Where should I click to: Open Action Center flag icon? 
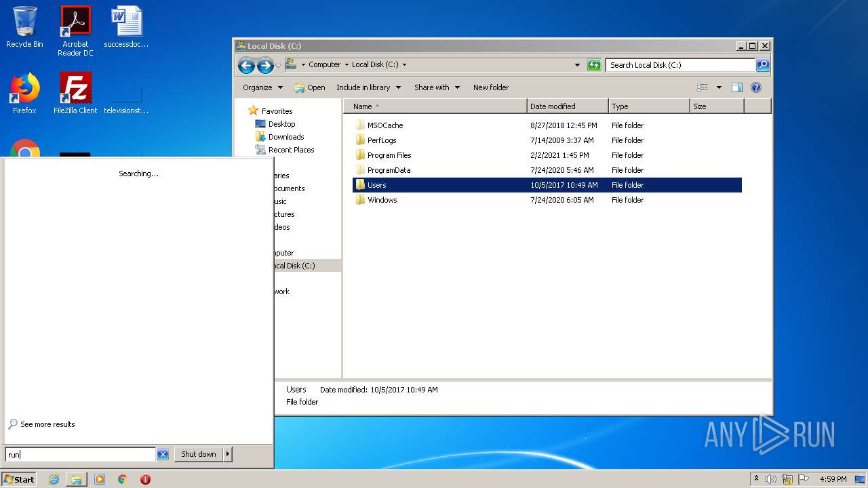click(x=804, y=479)
